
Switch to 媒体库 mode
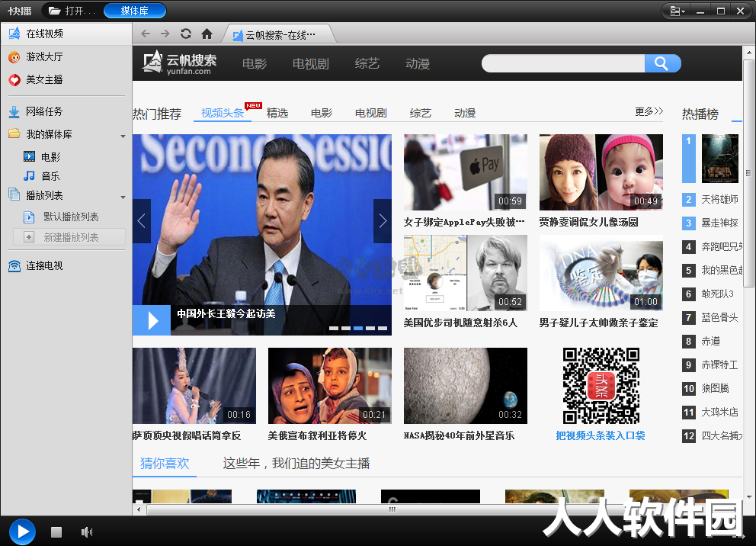click(135, 11)
